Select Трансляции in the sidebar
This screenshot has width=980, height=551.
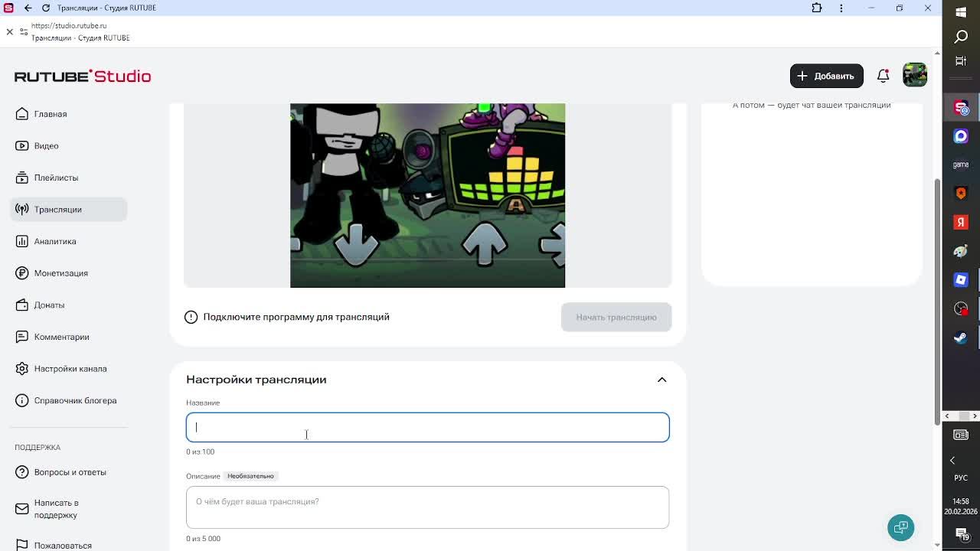[x=68, y=210]
